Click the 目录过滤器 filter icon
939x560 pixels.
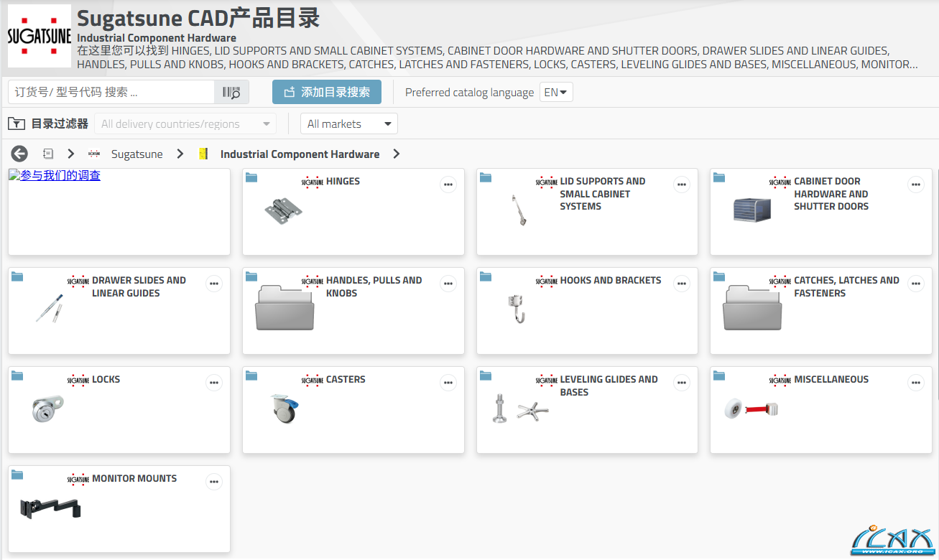click(17, 123)
